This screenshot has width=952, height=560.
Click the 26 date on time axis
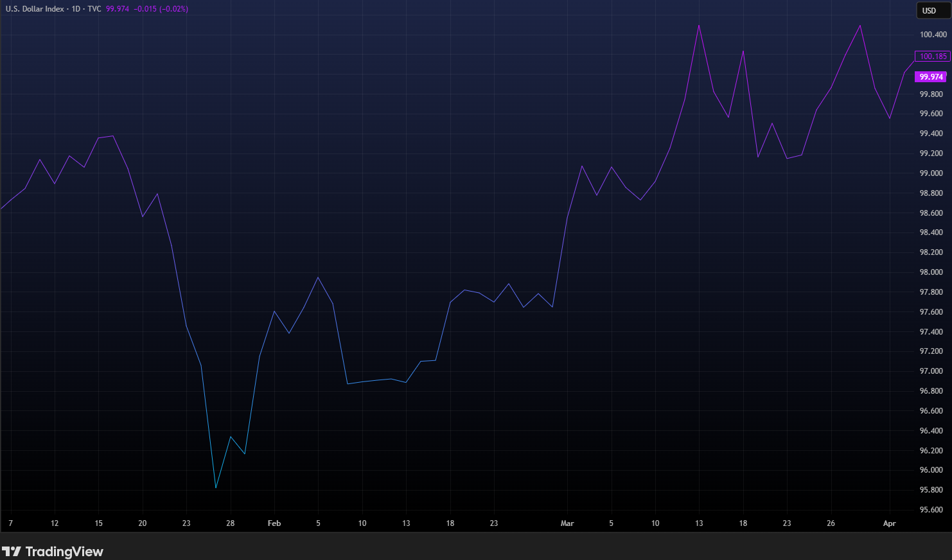(831, 523)
